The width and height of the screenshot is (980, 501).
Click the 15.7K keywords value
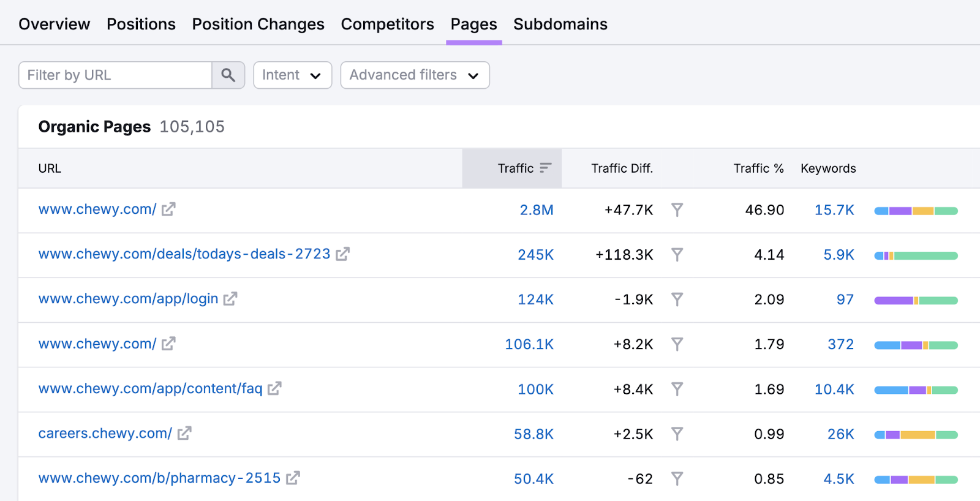834,210
